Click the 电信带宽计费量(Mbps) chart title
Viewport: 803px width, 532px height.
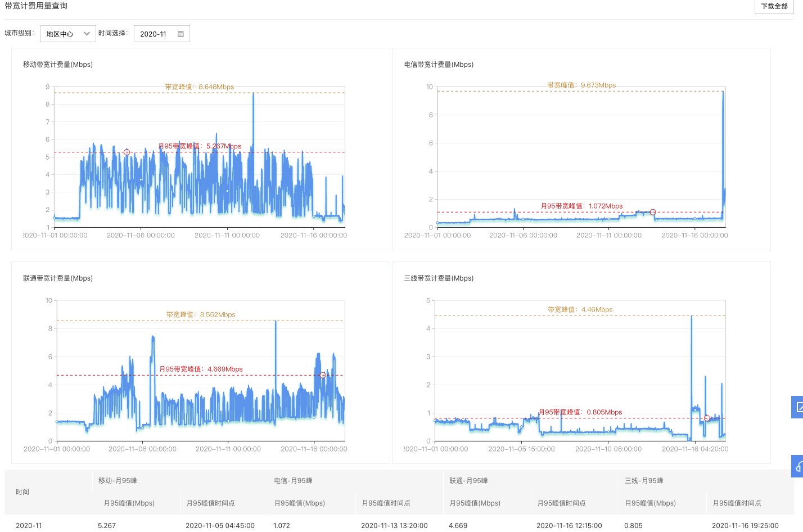(439, 65)
